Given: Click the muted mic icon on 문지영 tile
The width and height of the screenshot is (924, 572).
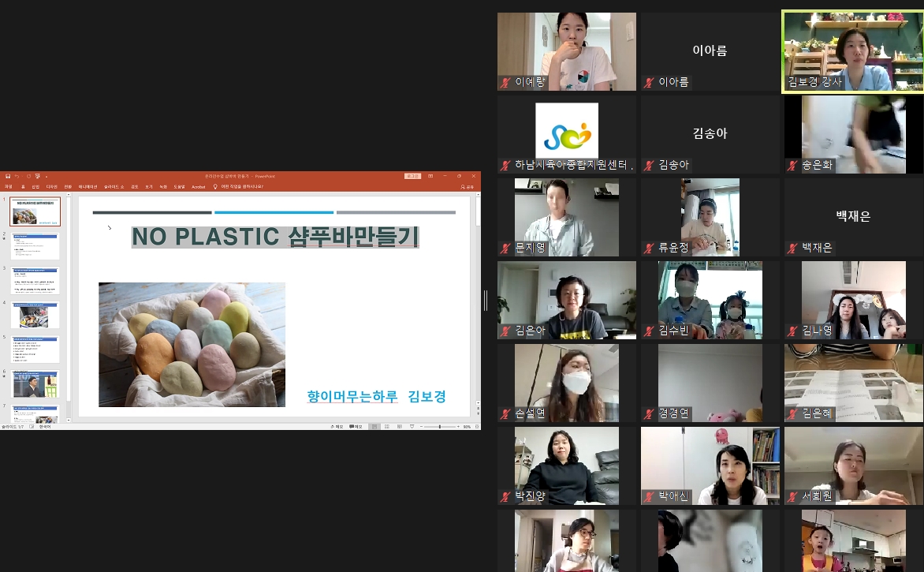Looking at the screenshot, I should 505,249.
